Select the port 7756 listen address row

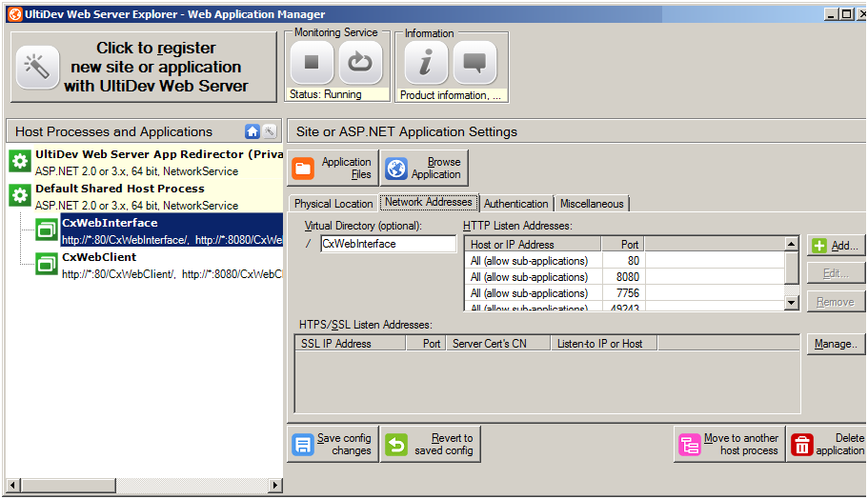coord(625,293)
